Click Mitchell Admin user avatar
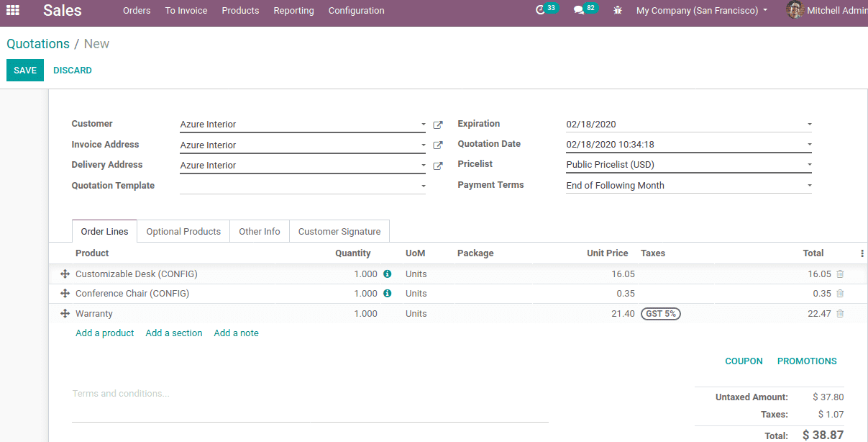 pos(795,10)
